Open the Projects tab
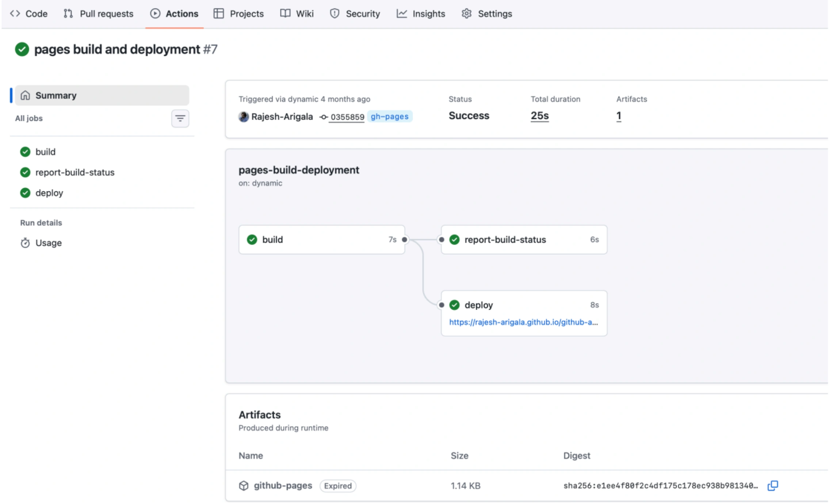 [x=239, y=14]
